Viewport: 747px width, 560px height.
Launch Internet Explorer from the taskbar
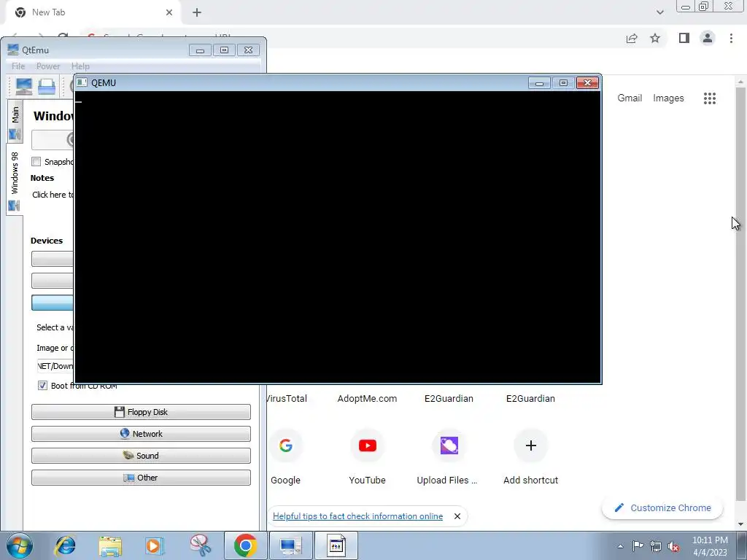(x=65, y=545)
